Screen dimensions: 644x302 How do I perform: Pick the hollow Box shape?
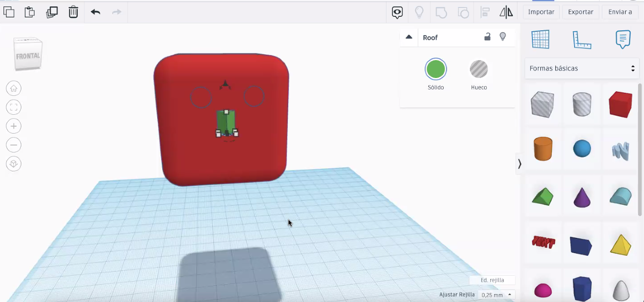point(542,104)
